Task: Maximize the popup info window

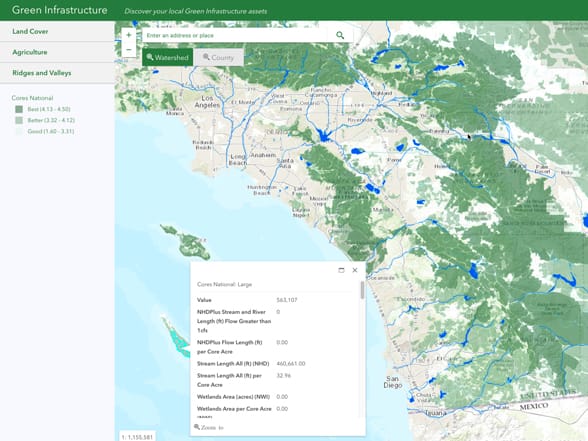Action: (x=341, y=270)
